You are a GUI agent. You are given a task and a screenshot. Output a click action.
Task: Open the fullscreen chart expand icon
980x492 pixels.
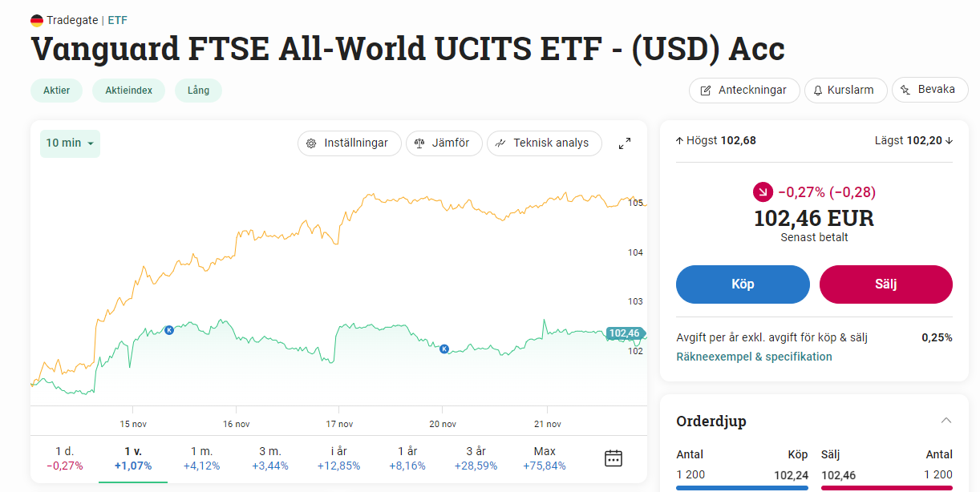pos(625,143)
